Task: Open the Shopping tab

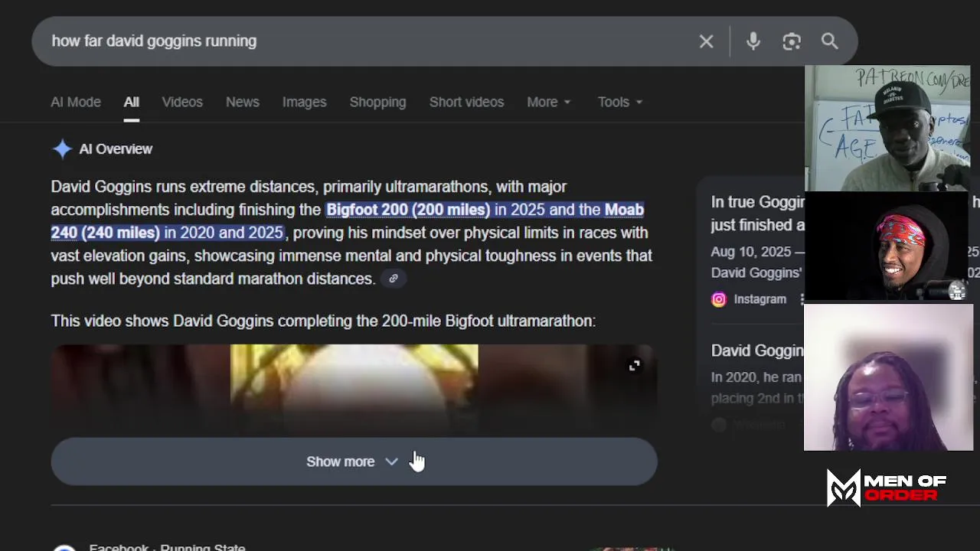Action: coord(377,102)
